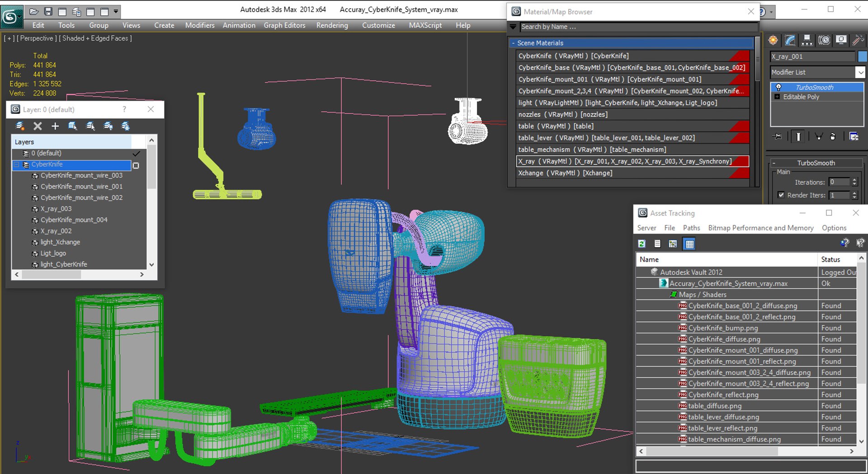
Task: Switch Asset Tracking to Tree View icon
Action: pos(673,244)
